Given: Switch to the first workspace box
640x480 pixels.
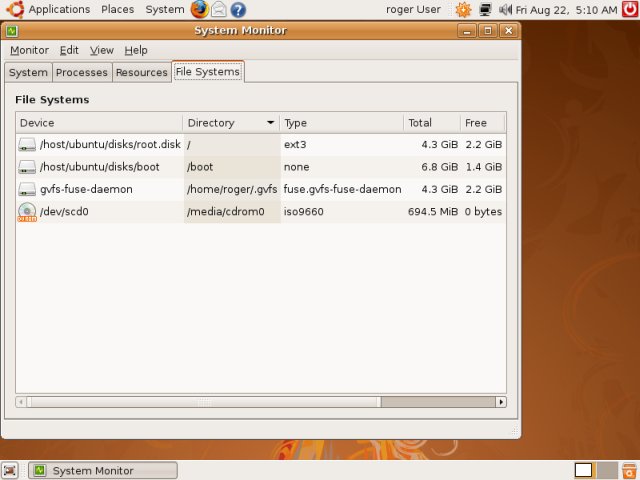Looking at the screenshot, I should [583, 471].
